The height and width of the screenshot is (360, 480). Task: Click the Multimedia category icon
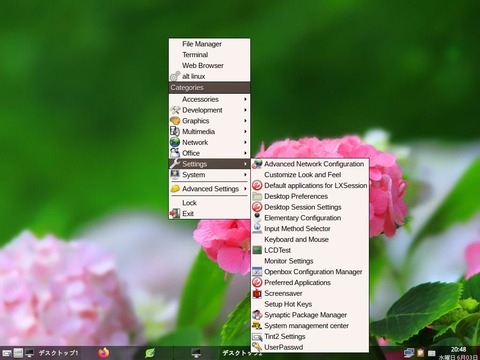point(175,131)
